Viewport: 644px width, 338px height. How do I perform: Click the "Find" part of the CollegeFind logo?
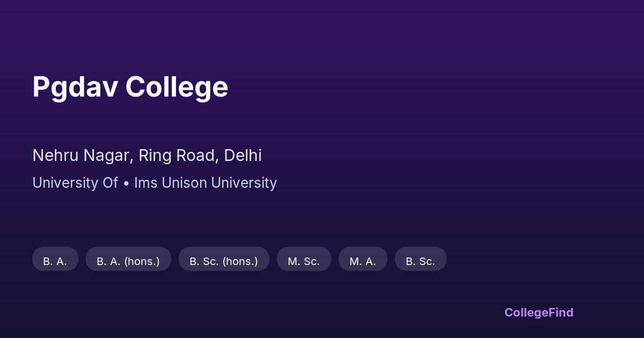coord(561,312)
